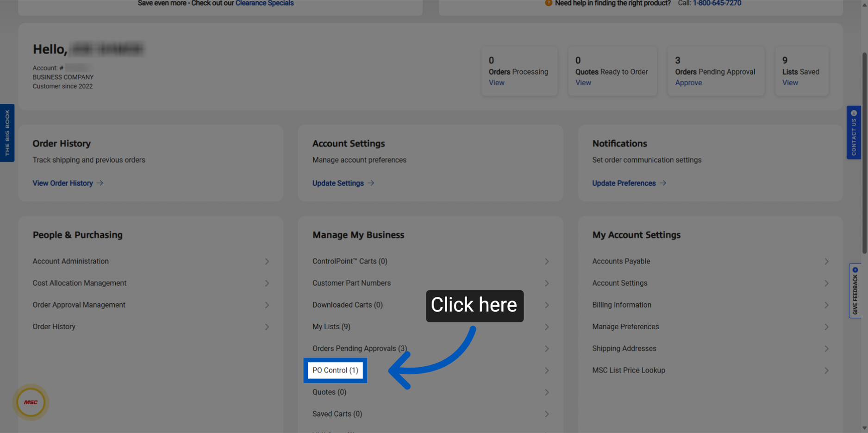Viewport: 868px width, 433px height.
Task: Click the Clearance Specials link
Action: point(264,3)
